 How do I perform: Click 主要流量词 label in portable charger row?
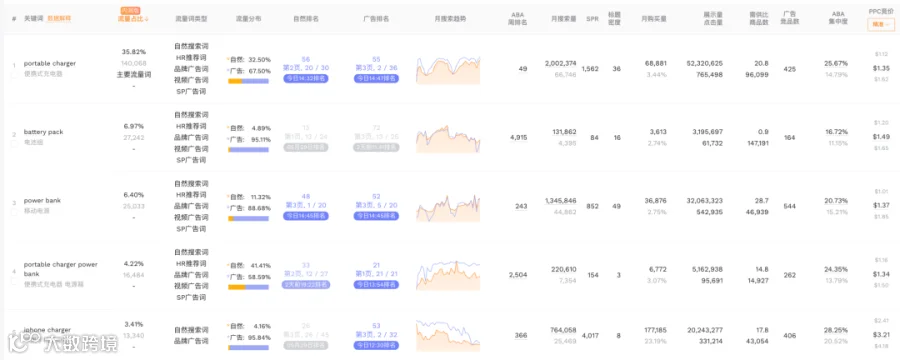(134, 75)
